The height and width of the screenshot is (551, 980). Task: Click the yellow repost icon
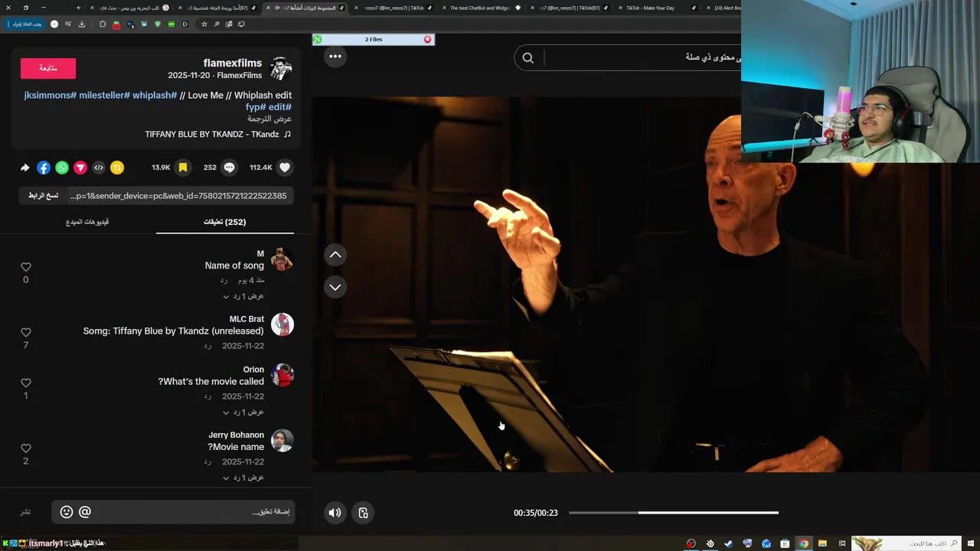[117, 168]
